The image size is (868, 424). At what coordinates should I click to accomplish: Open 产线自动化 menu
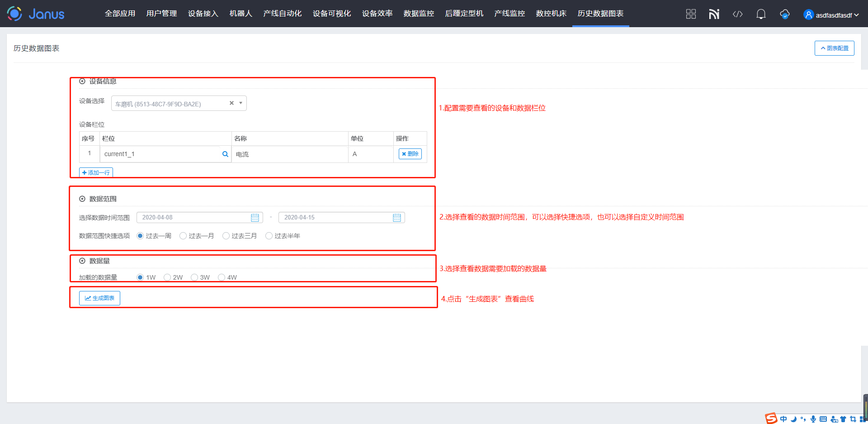(283, 14)
